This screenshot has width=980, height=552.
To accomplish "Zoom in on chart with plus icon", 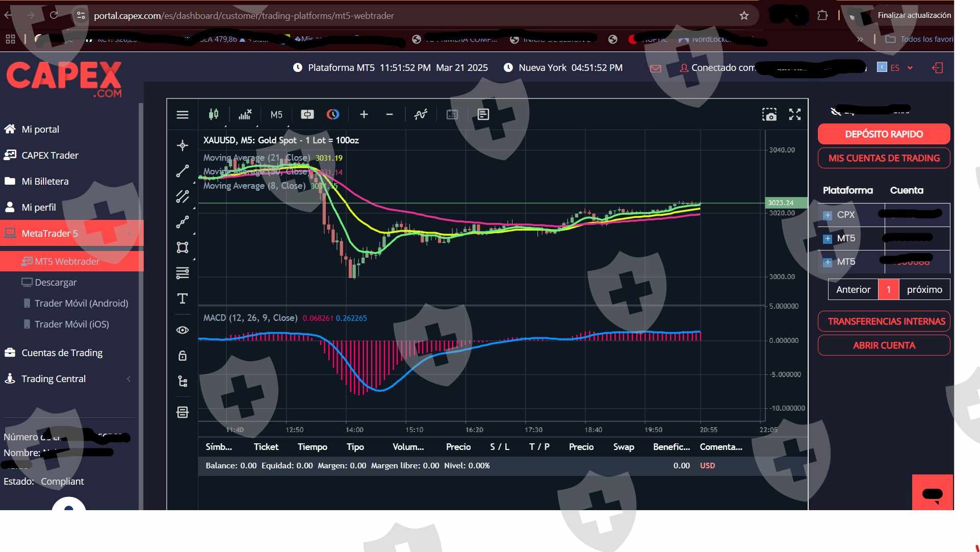I will 364,114.
